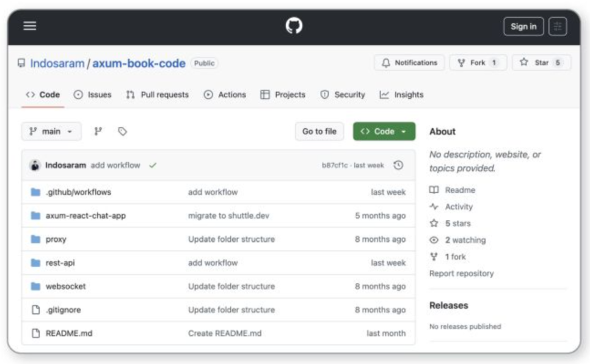Viewport: 590px width, 364px height.
Task: Click '5 months ago' timestamp for axum-react-chat-app
Action: [381, 216]
